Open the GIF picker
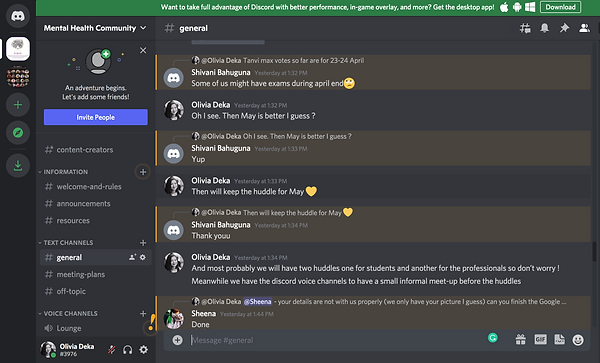The height and width of the screenshot is (363, 600). [x=540, y=339]
